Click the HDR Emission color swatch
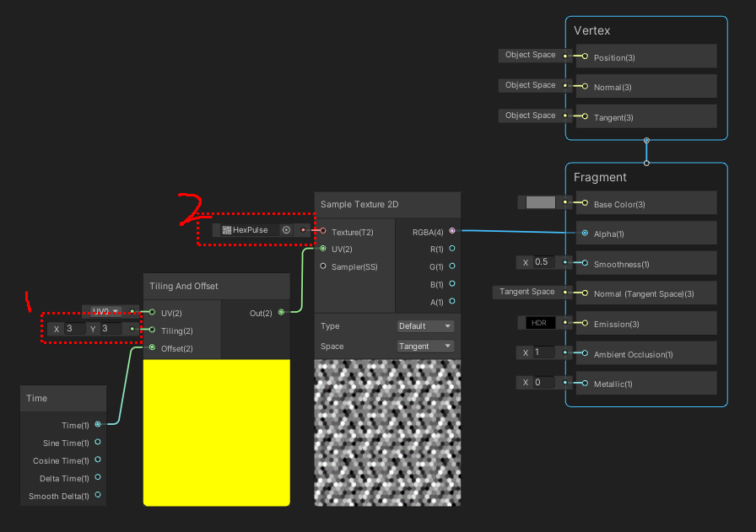The image size is (756, 532). (x=541, y=323)
